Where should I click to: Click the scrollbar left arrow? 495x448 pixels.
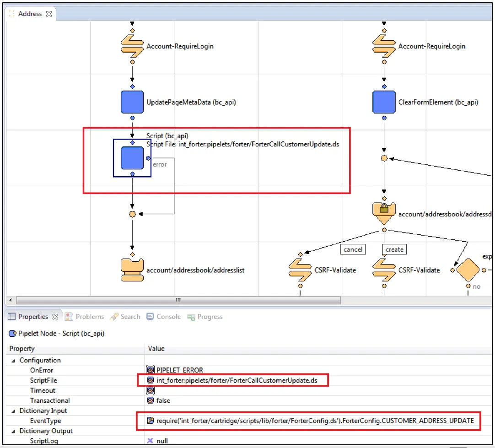[x=11, y=300]
